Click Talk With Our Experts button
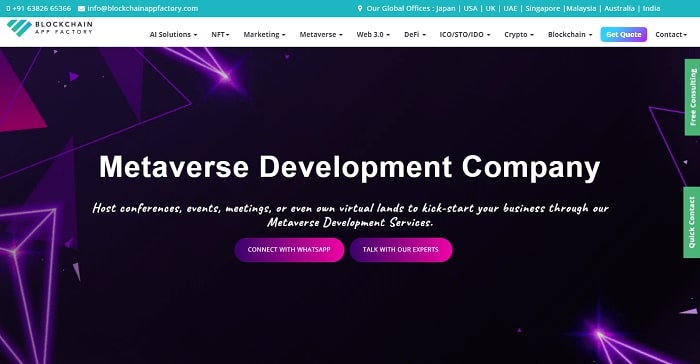 [401, 250]
